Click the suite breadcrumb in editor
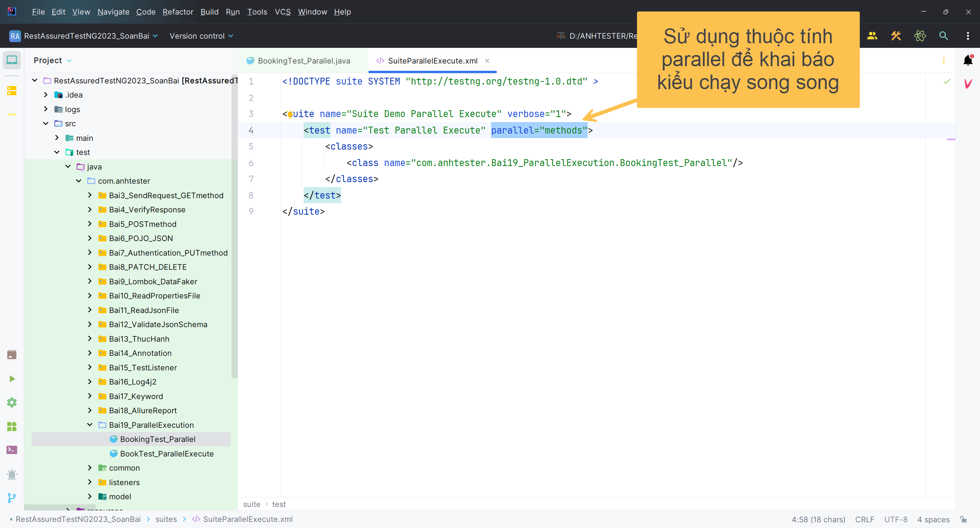 252,504
